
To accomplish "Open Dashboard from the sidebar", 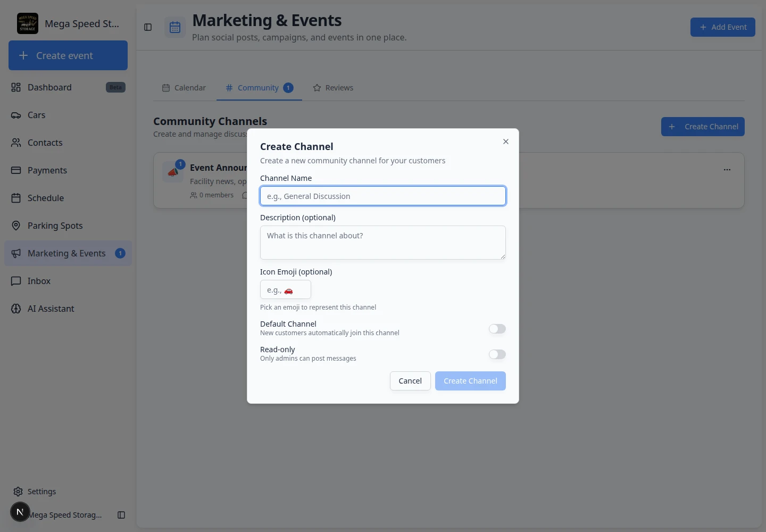I will pos(68,87).
